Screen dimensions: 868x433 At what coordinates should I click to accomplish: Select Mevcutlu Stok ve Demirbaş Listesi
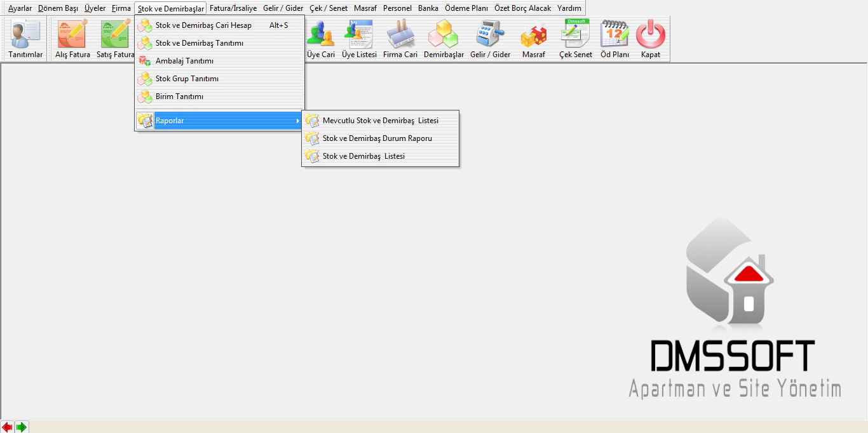tap(380, 121)
